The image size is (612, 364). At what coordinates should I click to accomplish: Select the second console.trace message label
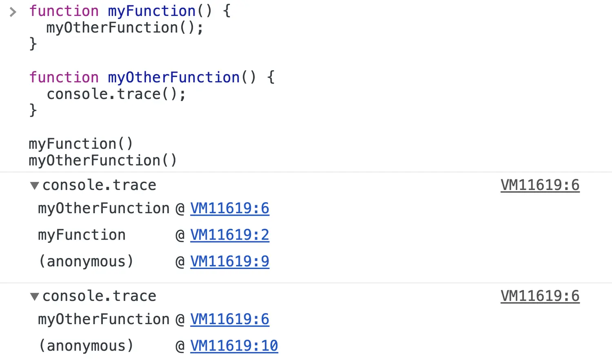click(100, 296)
